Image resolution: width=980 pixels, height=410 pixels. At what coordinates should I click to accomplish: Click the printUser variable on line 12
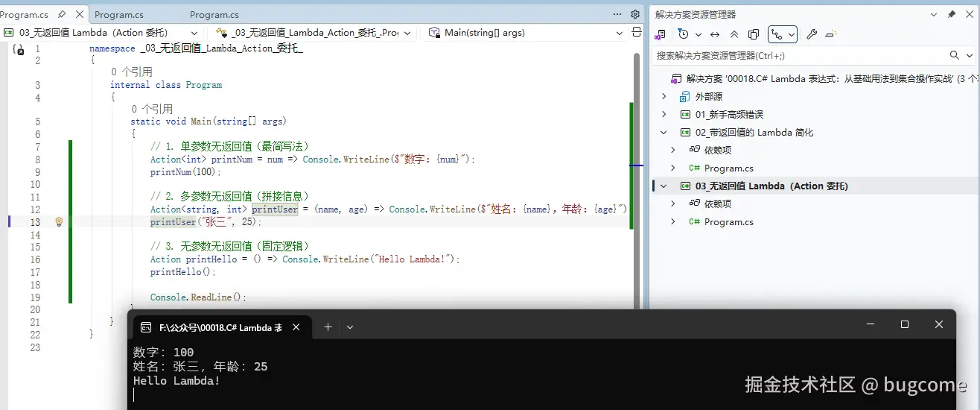point(275,209)
